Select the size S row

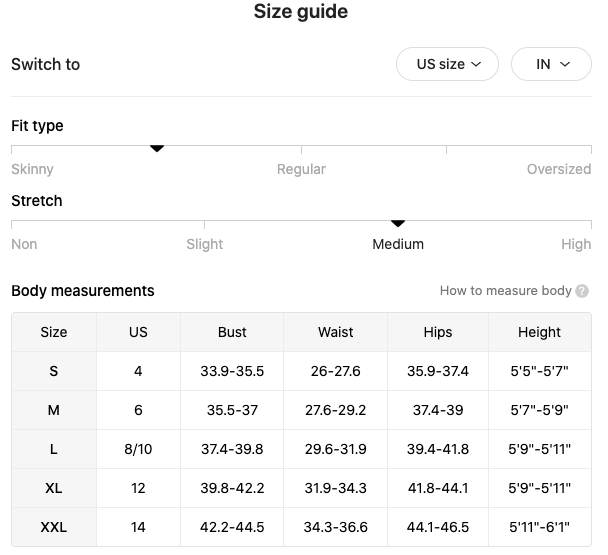coord(54,371)
